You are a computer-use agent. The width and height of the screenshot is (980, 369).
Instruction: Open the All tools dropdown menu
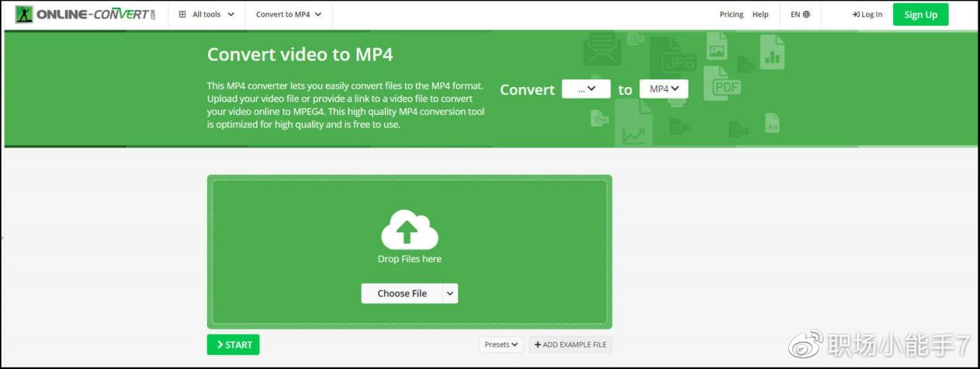coord(206,14)
